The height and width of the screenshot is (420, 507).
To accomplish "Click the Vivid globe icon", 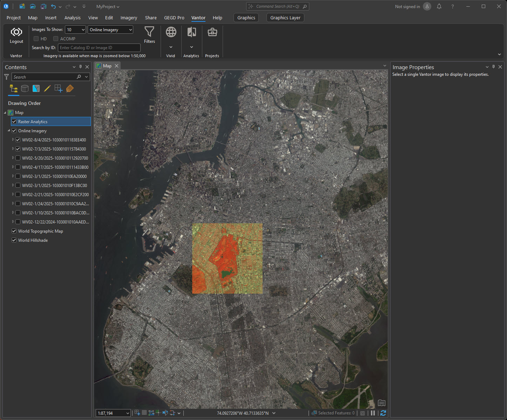I will 171,32.
